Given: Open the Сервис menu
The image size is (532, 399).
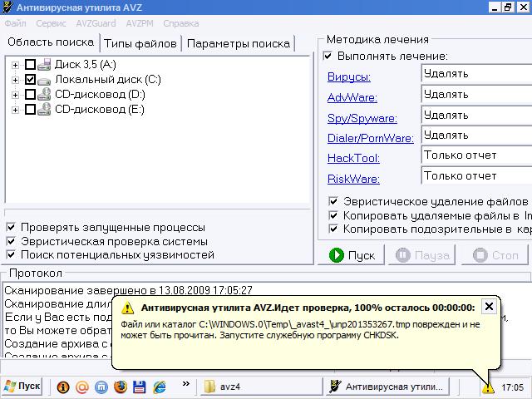Looking at the screenshot, I should [51, 23].
